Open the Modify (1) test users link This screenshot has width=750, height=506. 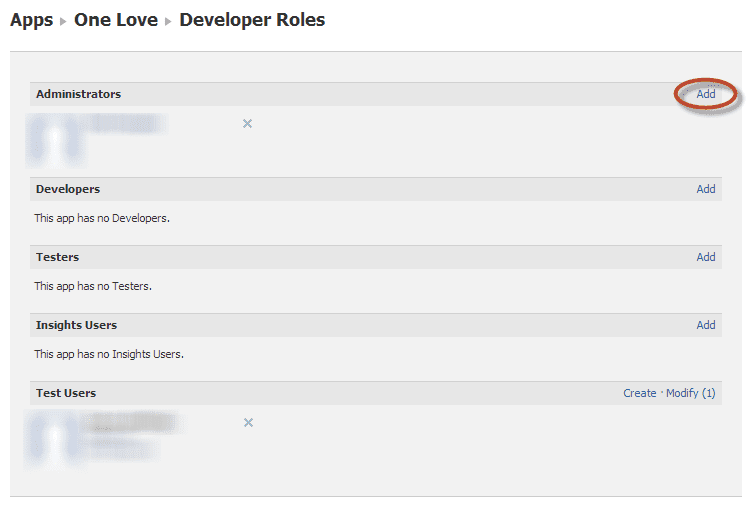pos(691,393)
